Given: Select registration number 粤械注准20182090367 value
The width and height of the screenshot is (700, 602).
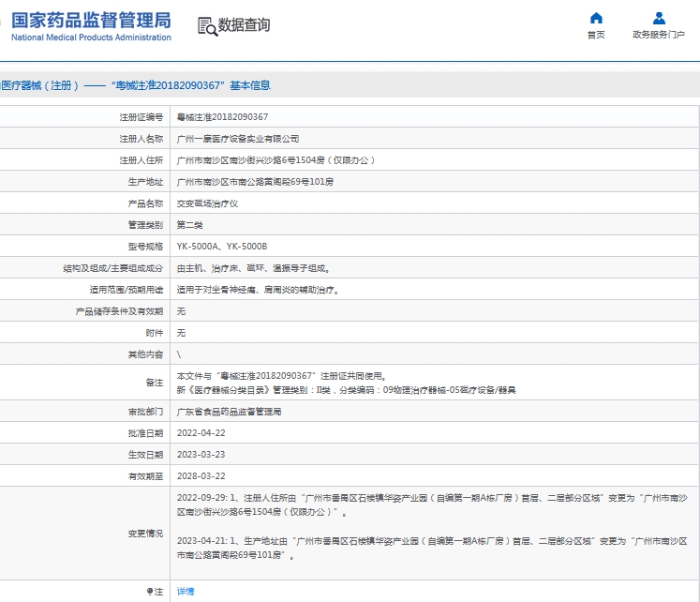Looking at the screenshot, I should point(222,117).
